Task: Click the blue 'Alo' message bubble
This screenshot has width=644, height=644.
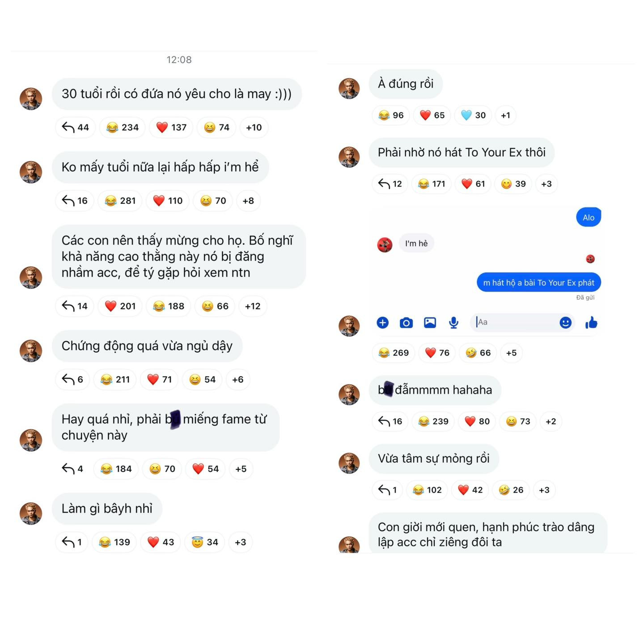Action: tap(588, 218)
